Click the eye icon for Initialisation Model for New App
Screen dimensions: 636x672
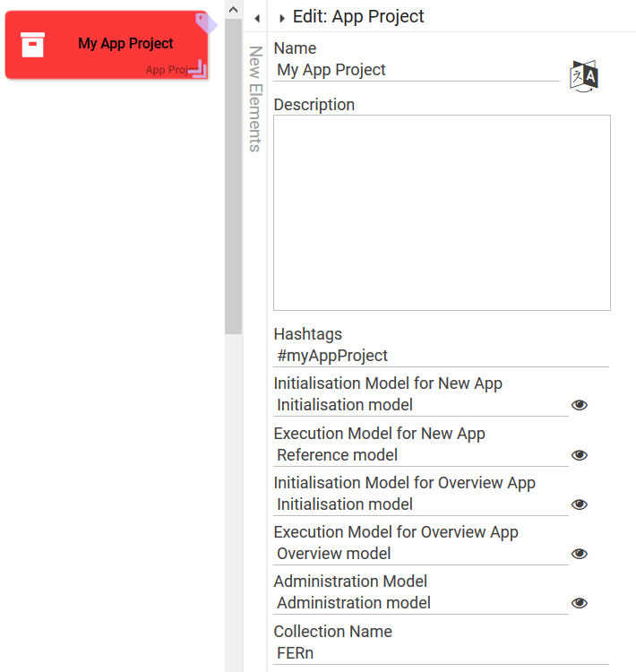tap(580, 405)
